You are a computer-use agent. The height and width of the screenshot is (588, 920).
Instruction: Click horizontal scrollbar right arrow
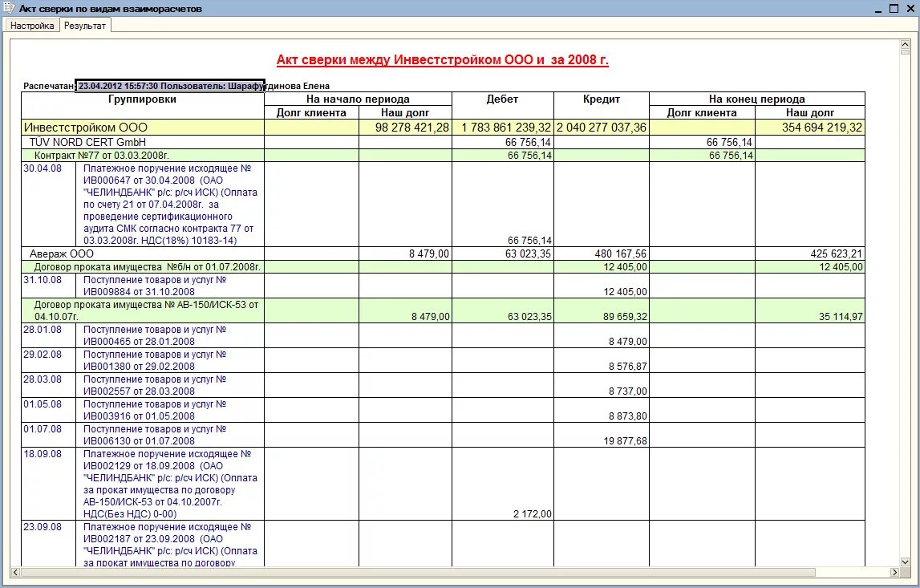coord(894,572)
